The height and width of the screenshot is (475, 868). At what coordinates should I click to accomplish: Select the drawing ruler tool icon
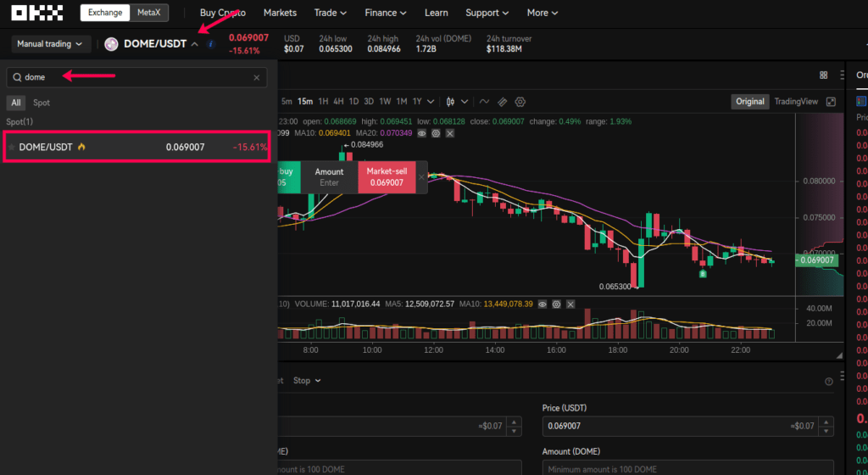[x=502, y=102]
